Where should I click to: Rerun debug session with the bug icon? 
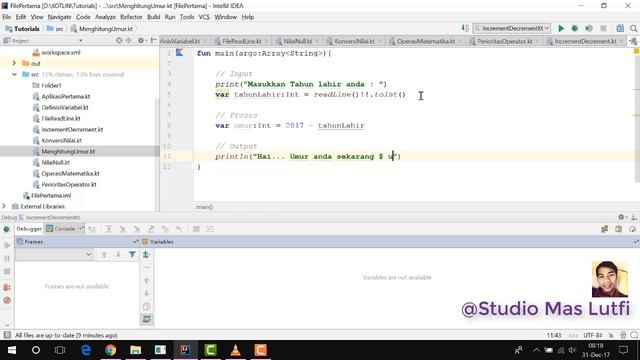pyautogui.click(x=7, y=229)
